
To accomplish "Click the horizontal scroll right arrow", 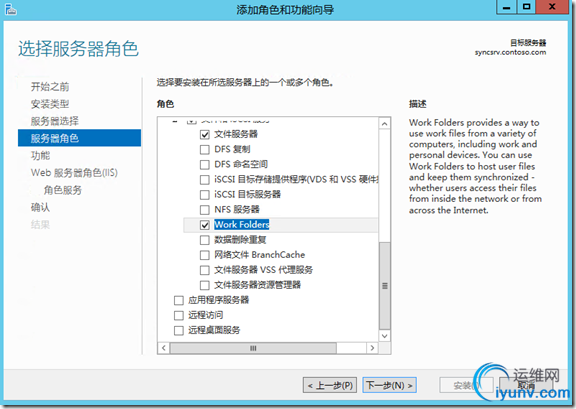I will pyautogui.click(x=372, y=348).
